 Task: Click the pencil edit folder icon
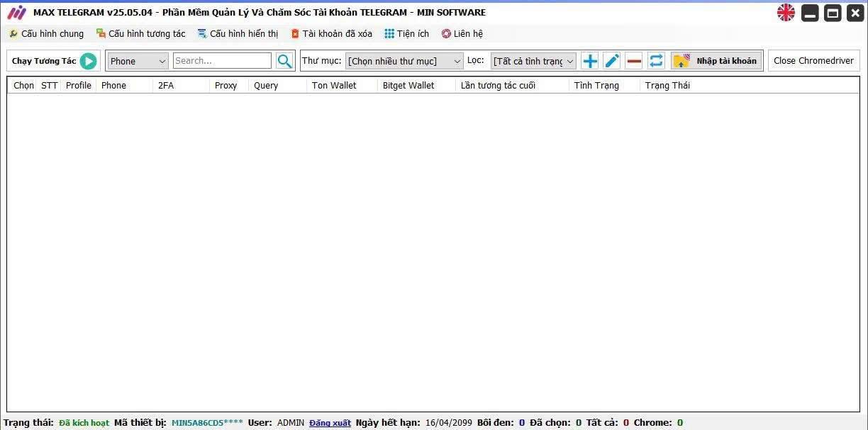point(612,61)
